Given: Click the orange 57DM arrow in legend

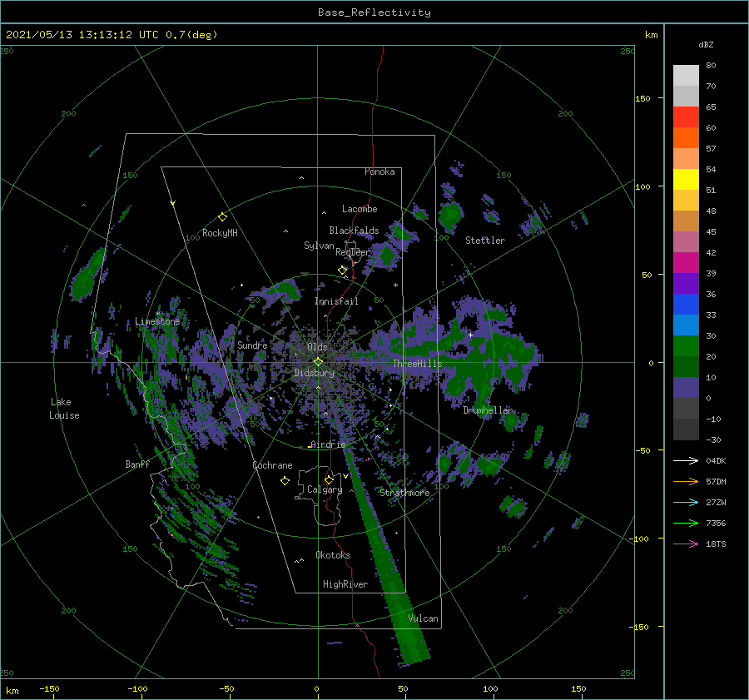Looking at the screenshot, I should coord(686,482).
